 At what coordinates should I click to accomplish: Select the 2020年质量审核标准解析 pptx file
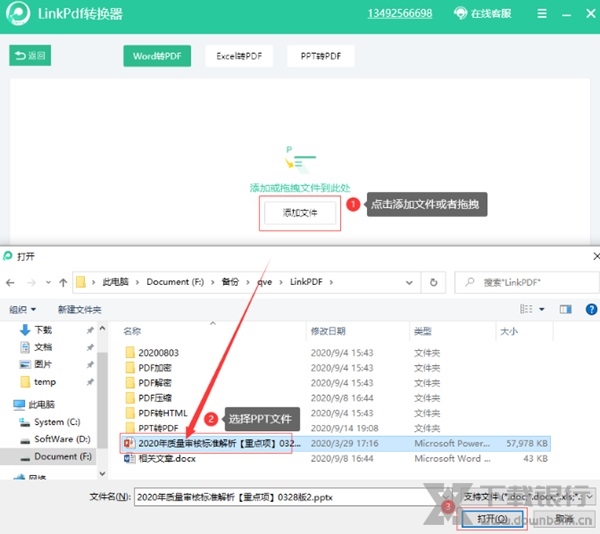point(337,443)
